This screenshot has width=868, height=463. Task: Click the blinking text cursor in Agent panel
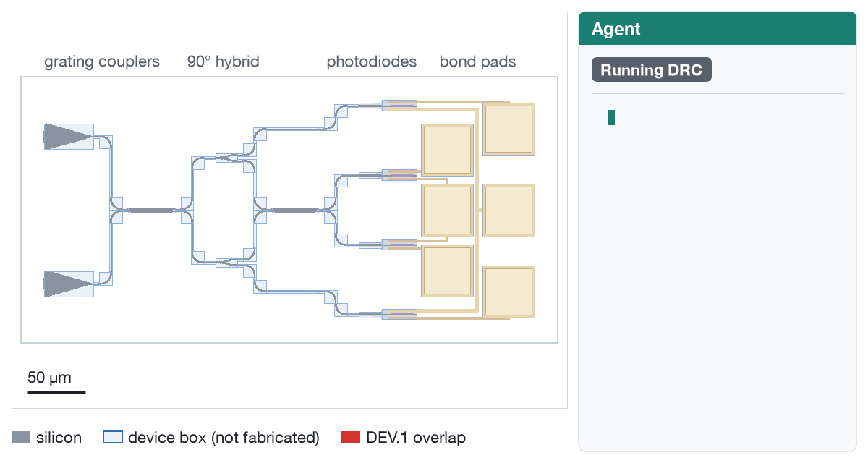coord(611,117)
